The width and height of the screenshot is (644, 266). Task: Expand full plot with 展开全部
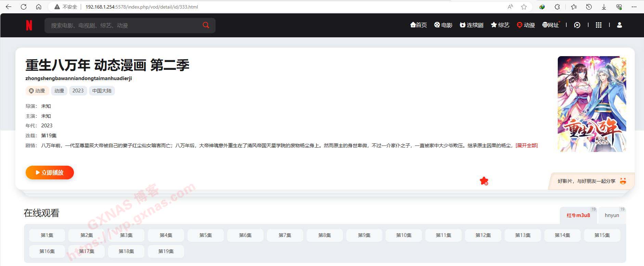pos(526,145)
